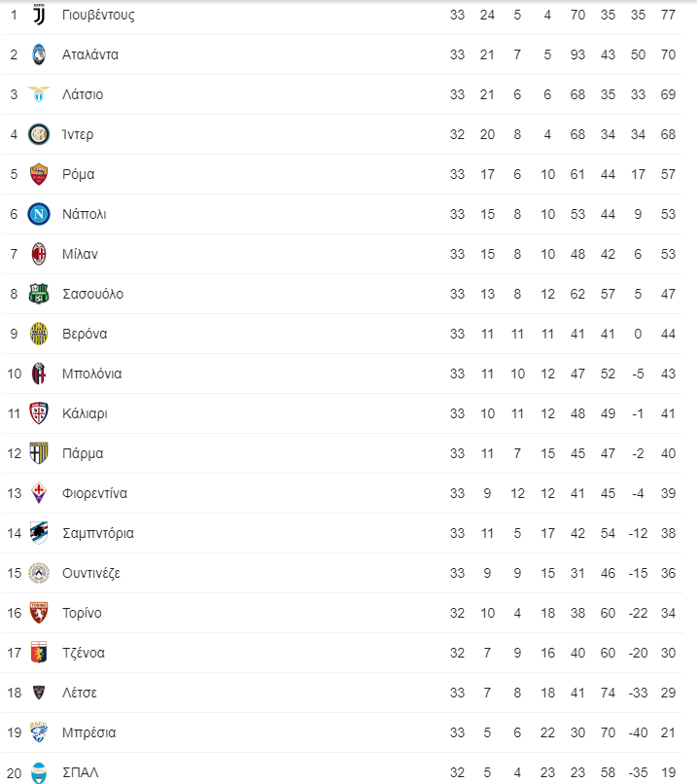
Task: Click the Juventus club crest icon
Action: tap(39, 15)
